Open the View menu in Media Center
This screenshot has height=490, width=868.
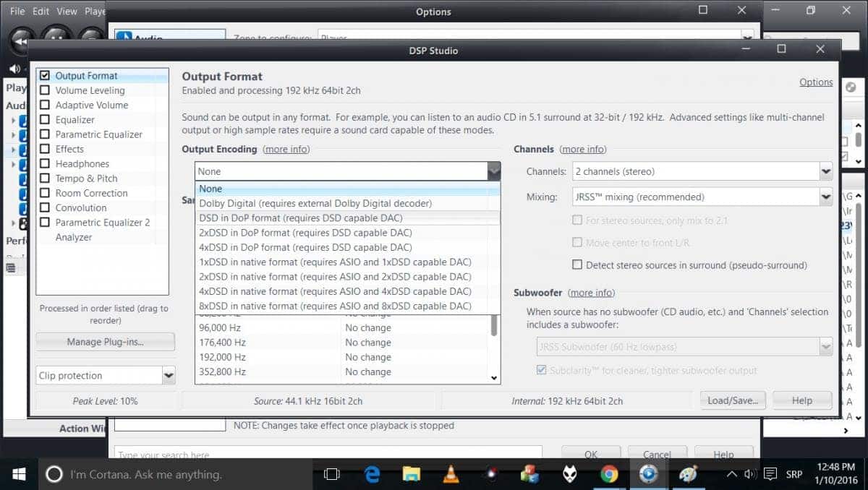point(67,12)
